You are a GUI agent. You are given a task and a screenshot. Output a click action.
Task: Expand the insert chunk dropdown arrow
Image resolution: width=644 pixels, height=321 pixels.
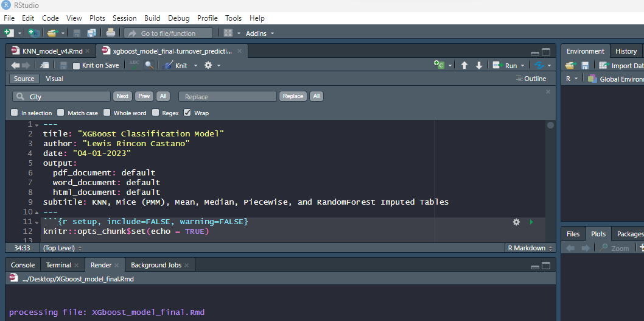[x=450, y=66]
